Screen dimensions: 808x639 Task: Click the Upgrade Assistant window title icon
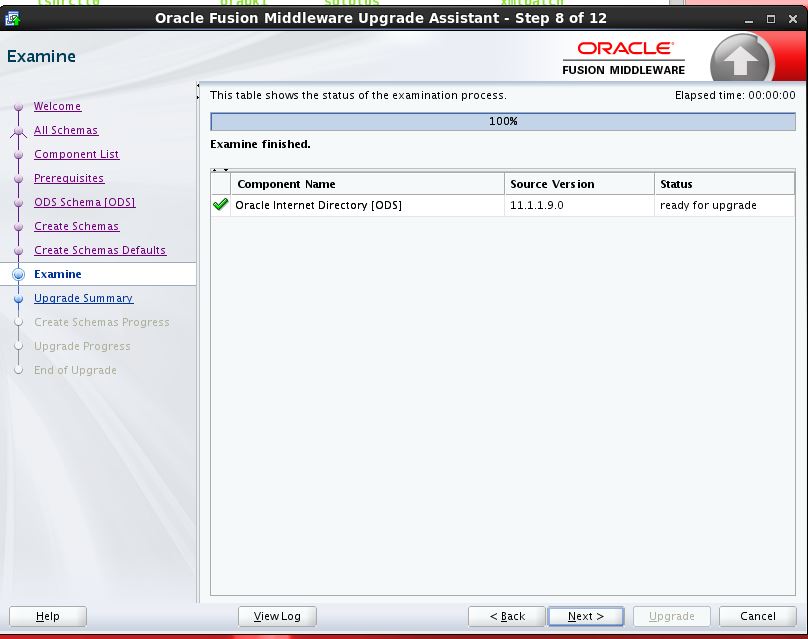pos(12,19)
